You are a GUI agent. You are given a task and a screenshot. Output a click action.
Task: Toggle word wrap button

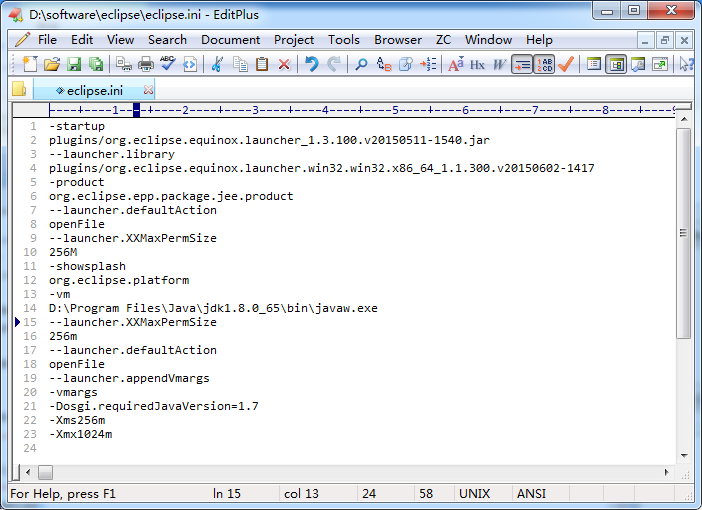pyautogui.click(x=522, y=64)
